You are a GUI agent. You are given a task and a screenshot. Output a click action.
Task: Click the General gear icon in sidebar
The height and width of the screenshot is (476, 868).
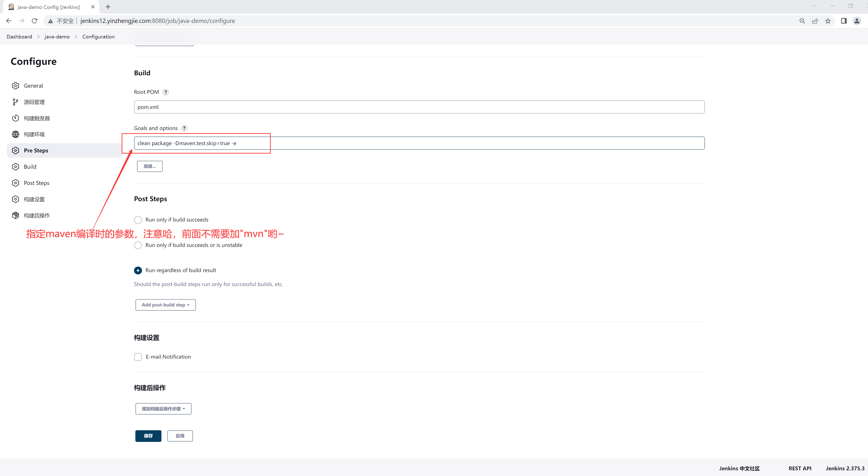click(x=16, y=86)
